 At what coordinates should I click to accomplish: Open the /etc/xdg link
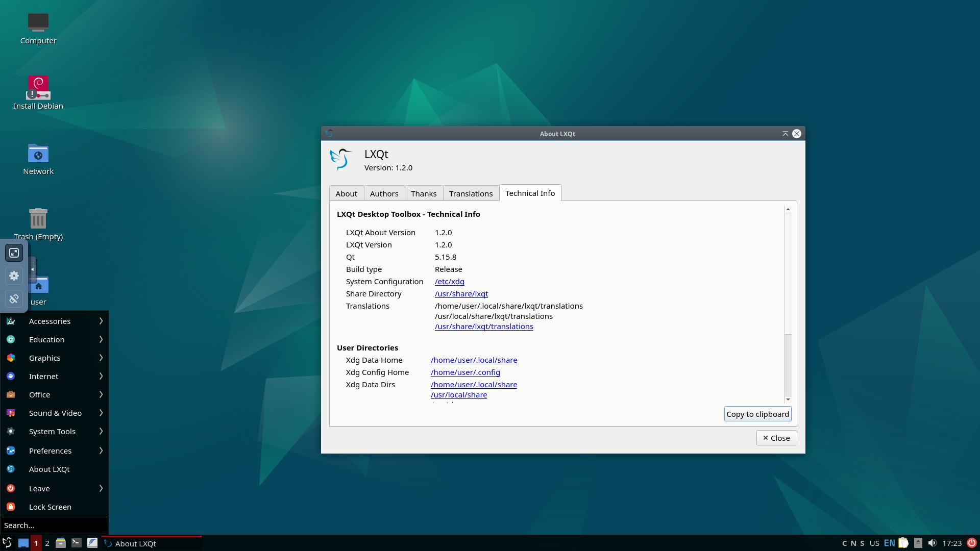coord(449,281)
